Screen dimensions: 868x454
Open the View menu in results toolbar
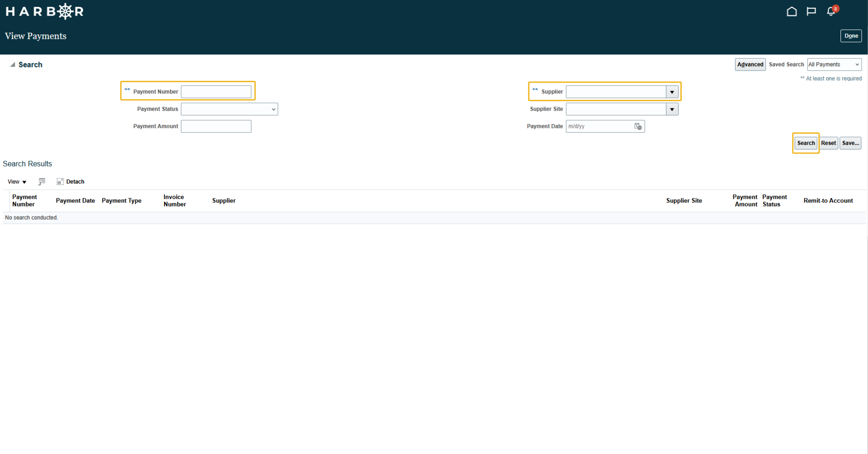pyautogui.click(x=17, y=182)
